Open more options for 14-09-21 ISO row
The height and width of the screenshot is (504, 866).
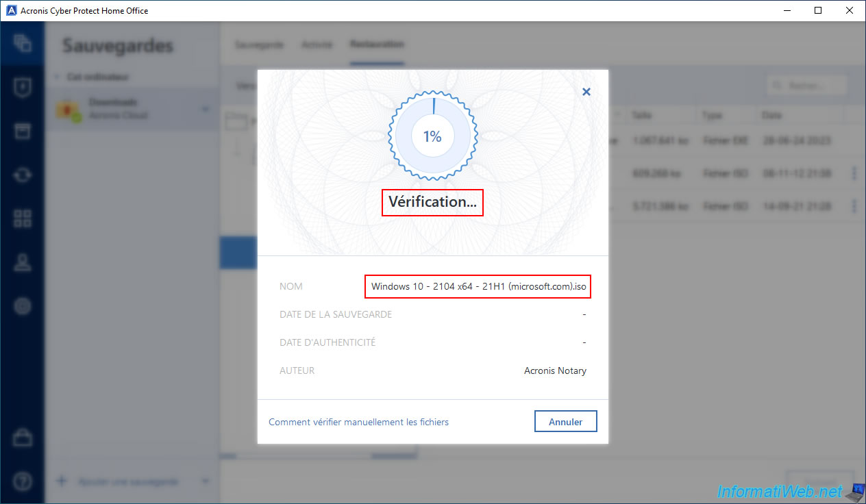pyautogui.click(x=854, y=205)
